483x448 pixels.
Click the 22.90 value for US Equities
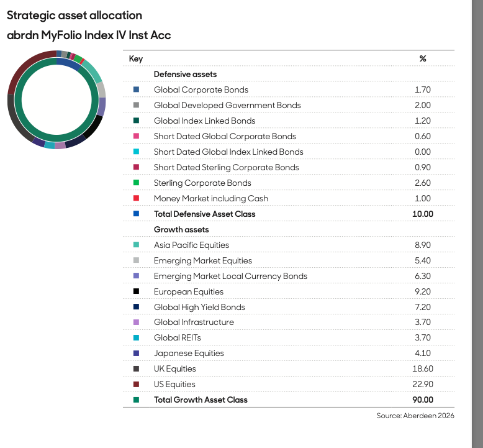coord(423,384)
